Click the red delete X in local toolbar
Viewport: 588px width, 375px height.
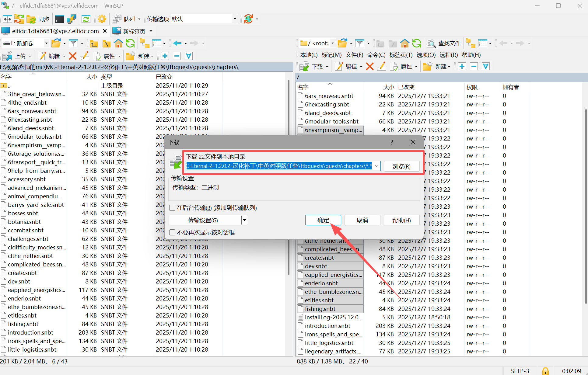coord(73,56)
